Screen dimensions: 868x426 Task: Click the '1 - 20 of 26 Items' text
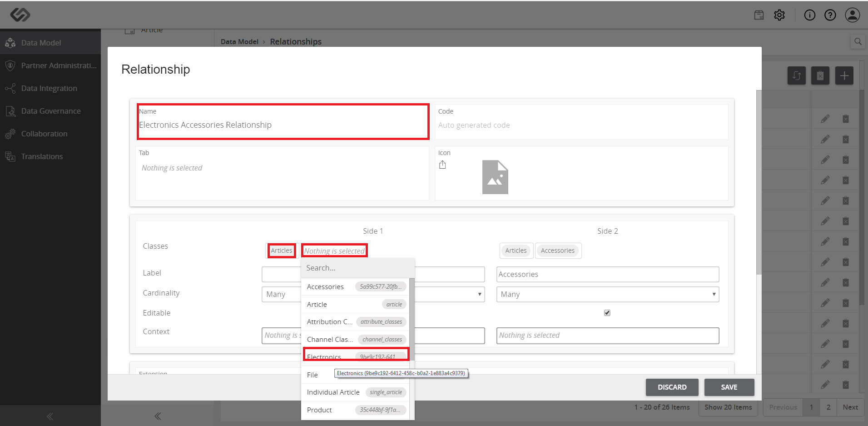pyautogui.click(x=662, y=407)
